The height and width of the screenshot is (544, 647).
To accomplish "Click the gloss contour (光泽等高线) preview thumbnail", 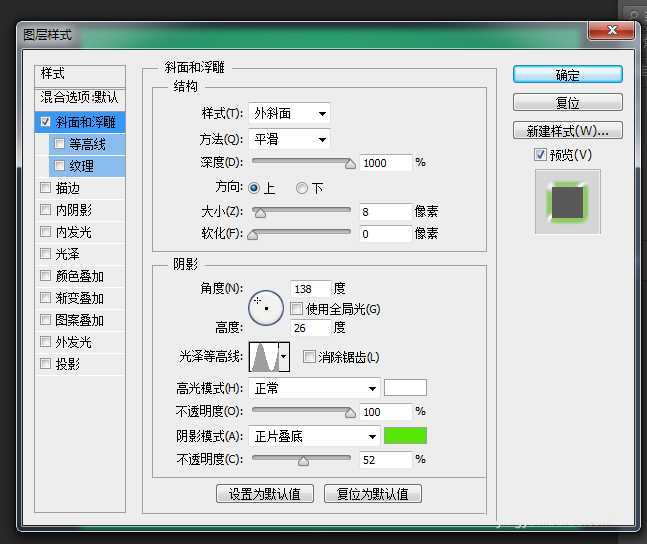I will pyautogui.click(x=262, y=356).
